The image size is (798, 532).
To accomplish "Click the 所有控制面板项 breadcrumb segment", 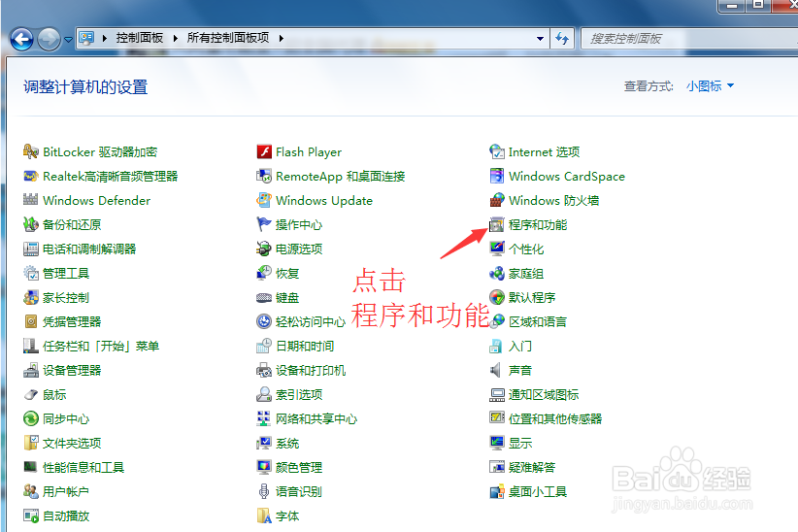I will (x=228, y=38).
